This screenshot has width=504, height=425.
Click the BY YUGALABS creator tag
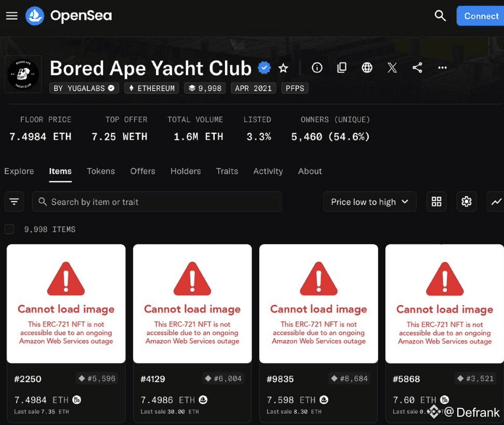[x=84, y=88]
